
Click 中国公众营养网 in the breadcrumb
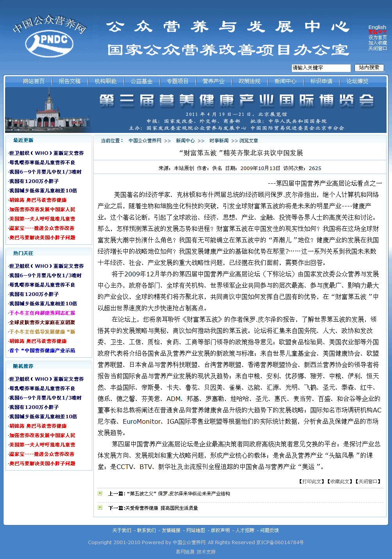tap(145, 141)
